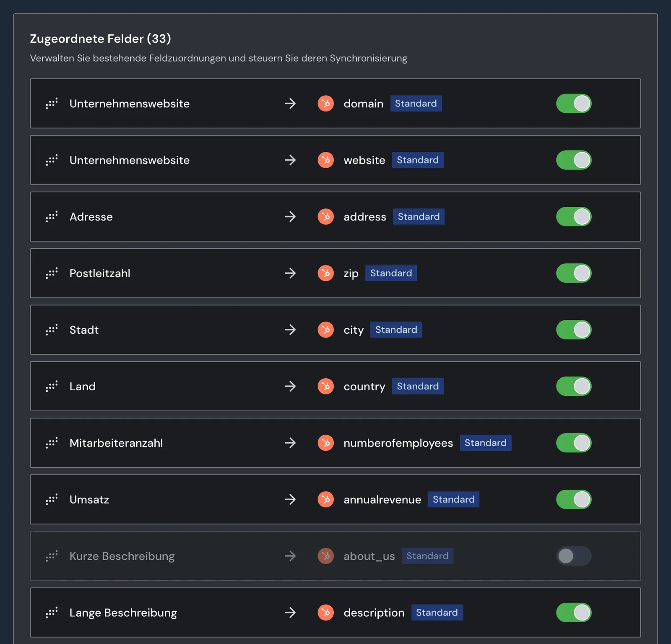Enable sync for about_us mapping
Screen dimensions: 671x644
(574, 556)
